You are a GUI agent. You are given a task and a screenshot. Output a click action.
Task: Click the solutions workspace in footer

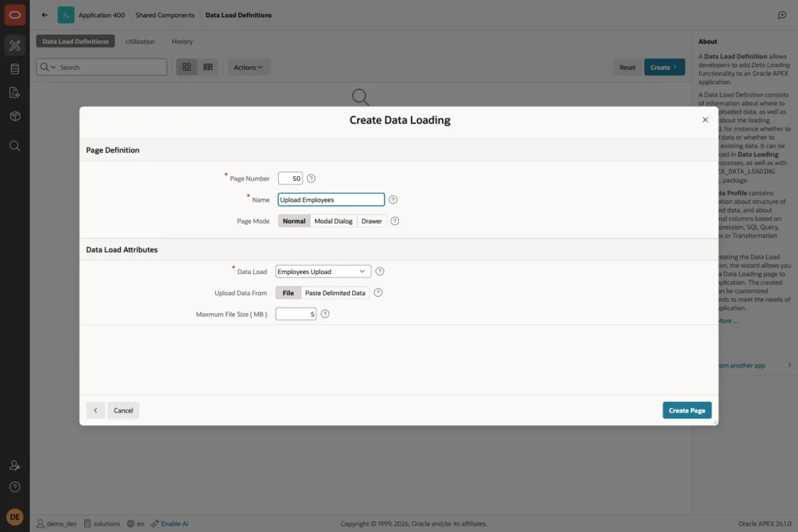point(102,523)
